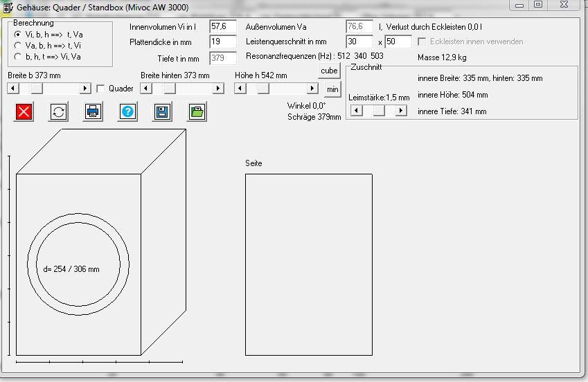The height and width of the screenshot is (382, 588).
Task: Click right arrow of Höhe h slider
Action: 312,89
